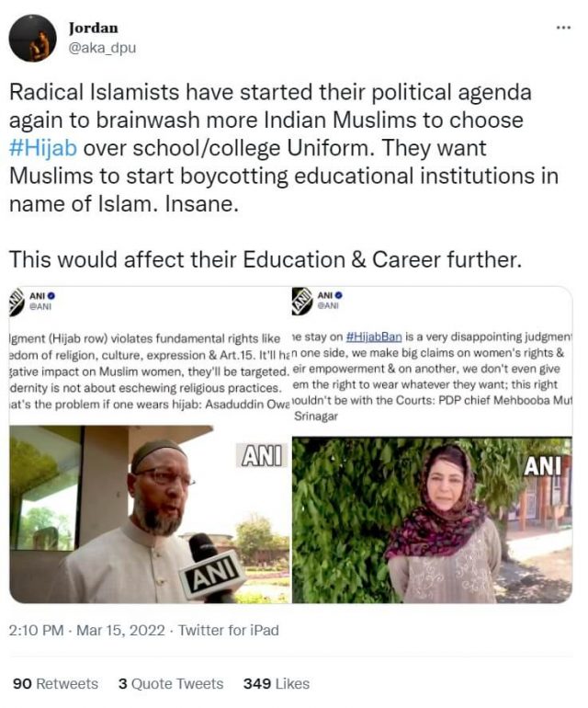
Task: Open the #Hijab hashtag link
Action: tap(43, 149)
